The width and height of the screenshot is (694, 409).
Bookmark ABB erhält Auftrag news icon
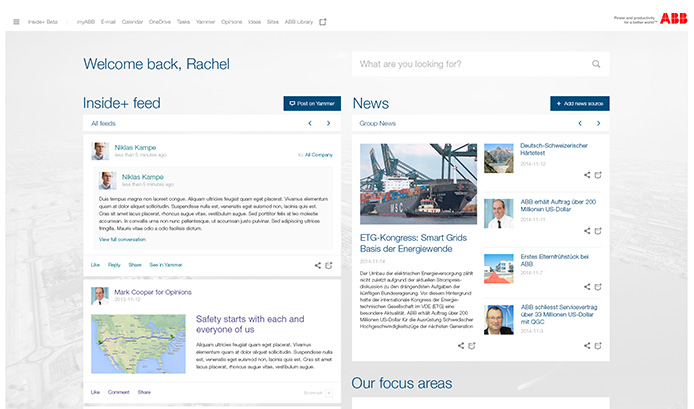tap(598, 231)
